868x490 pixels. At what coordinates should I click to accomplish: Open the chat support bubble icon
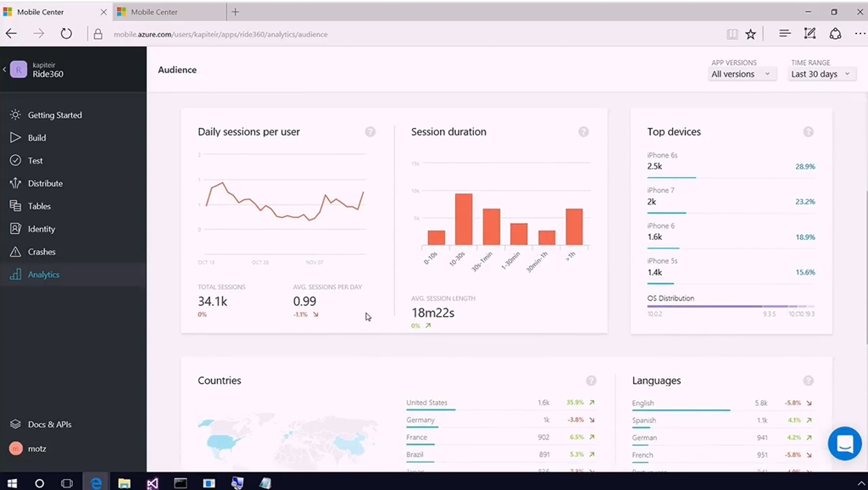pyautogui.click(x=844, y=443)
